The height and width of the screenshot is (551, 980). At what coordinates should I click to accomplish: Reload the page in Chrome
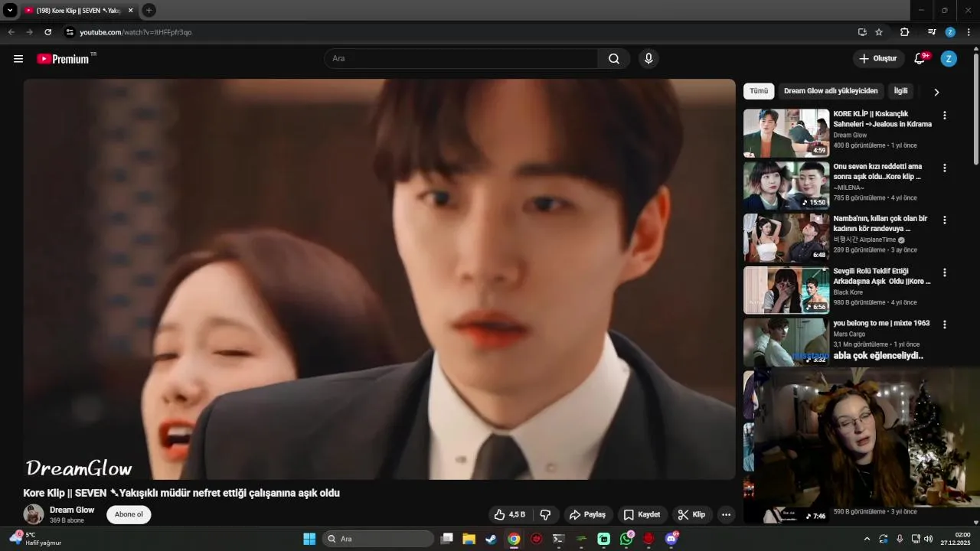pos(48,32)
